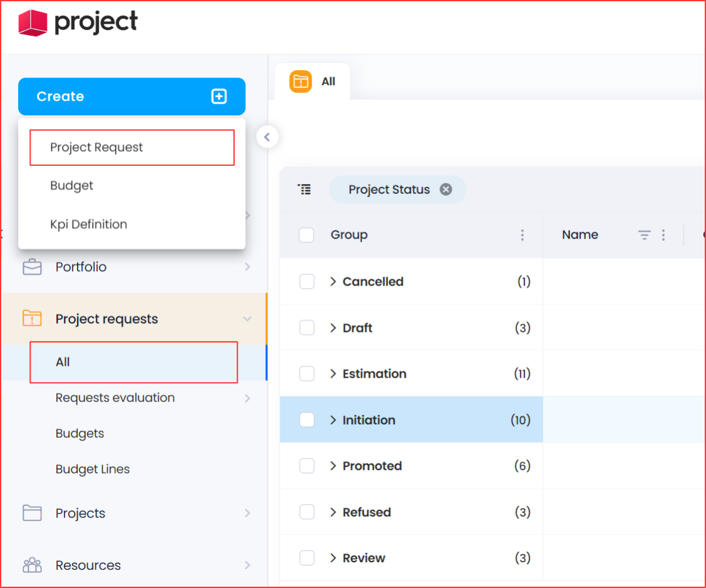
Task: Click the Portfolio briefcase icon
Action: (x=32, y=267)
